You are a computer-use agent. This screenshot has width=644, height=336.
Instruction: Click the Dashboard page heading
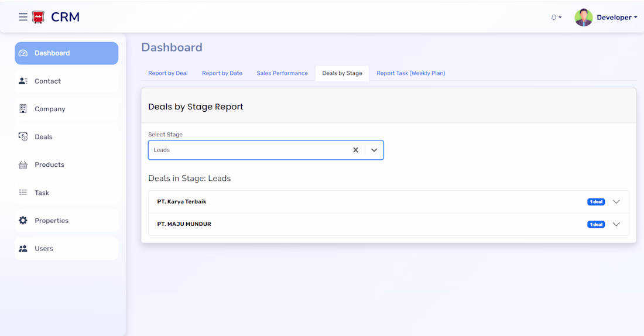pyautogui.click(x=172, y=47)
